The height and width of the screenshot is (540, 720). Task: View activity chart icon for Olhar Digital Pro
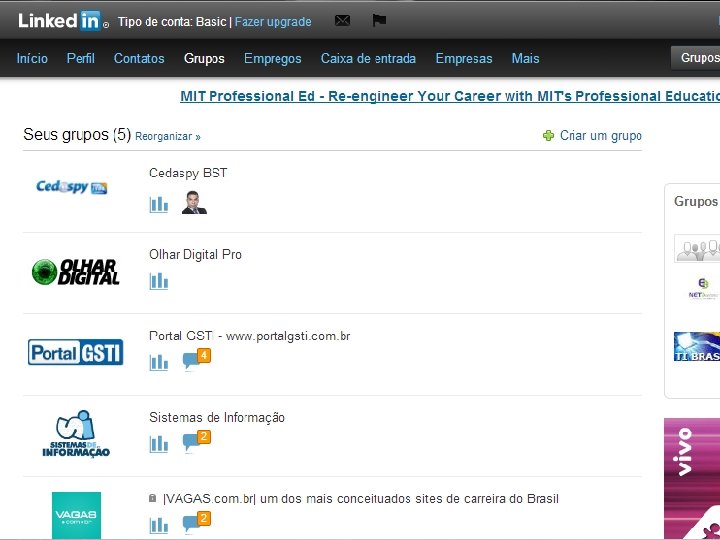(159, 281)
